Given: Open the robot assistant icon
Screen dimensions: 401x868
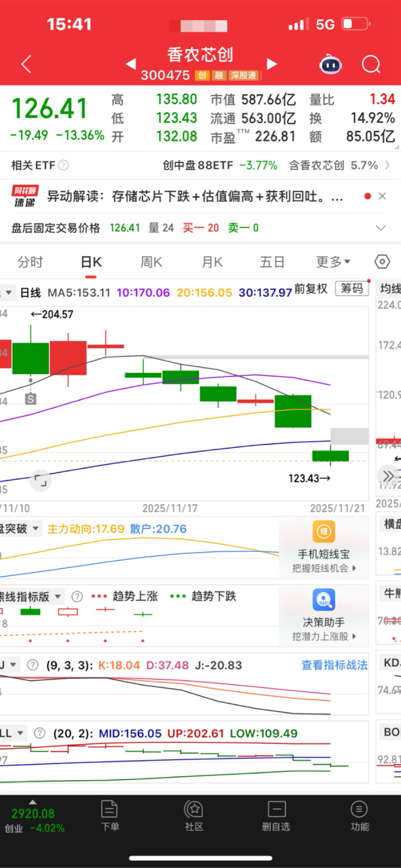Looking at the screenshot, I should (x=331, y=64).
